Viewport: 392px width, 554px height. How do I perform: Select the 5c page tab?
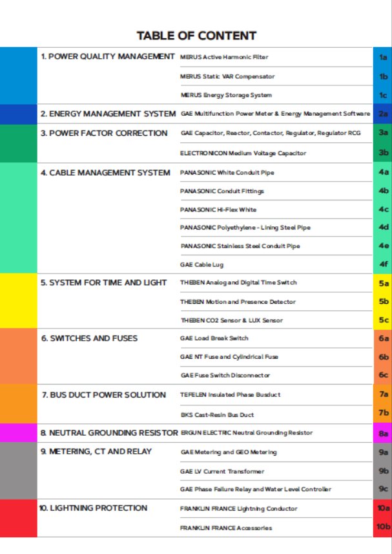coord(383,320)
